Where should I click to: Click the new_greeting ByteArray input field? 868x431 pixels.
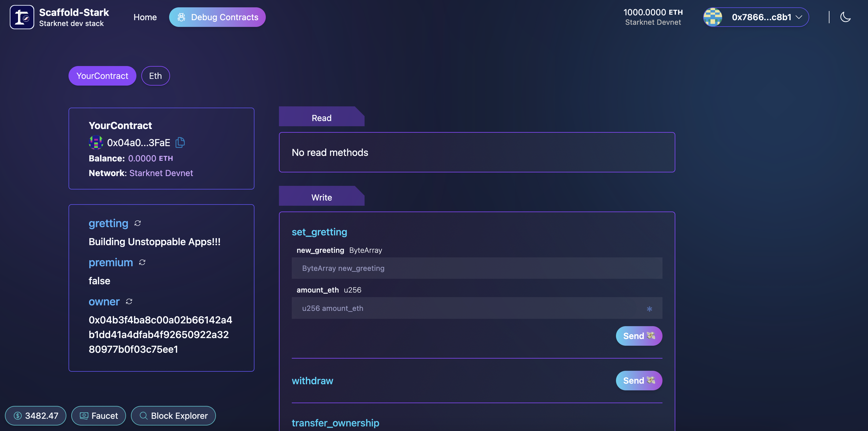click(x=477, y=268)
